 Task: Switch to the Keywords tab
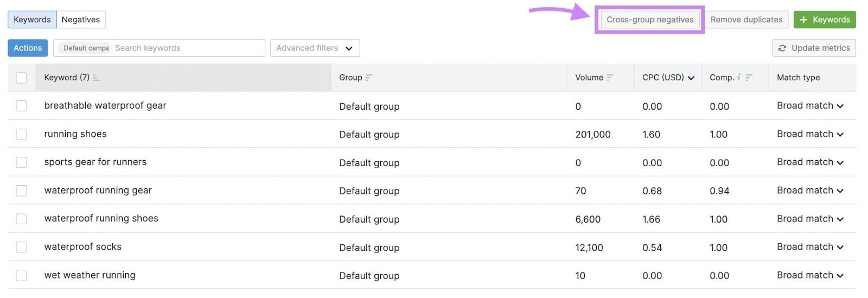pyautogui.click(x=32, y=20)
